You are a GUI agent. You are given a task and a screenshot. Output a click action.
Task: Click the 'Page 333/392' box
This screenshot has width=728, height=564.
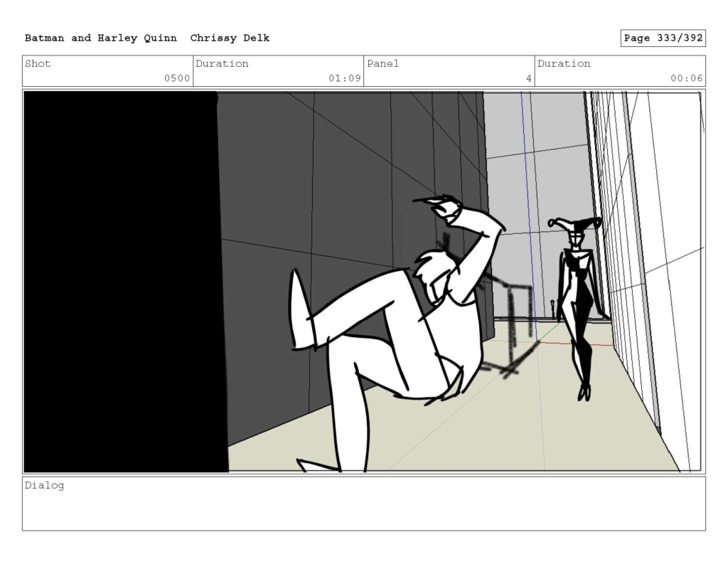663,38
